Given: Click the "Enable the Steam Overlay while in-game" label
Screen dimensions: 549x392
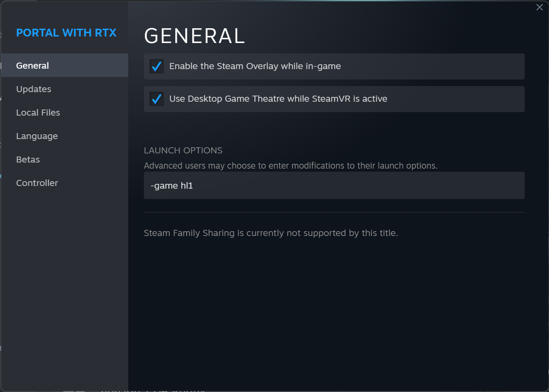Looking at the screenshot, I should pyautogui.click(x=255, y=66).
